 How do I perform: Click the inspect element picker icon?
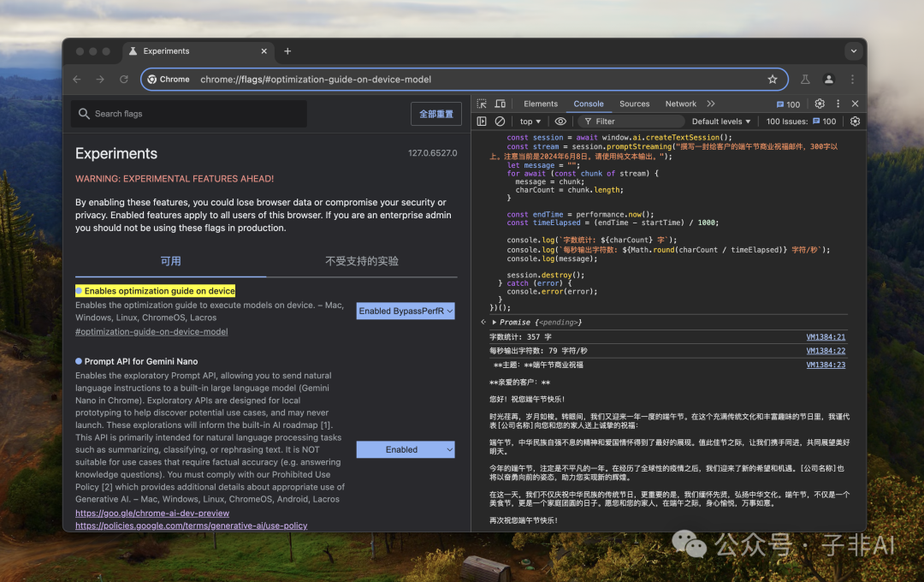click(x=483, y=104)
